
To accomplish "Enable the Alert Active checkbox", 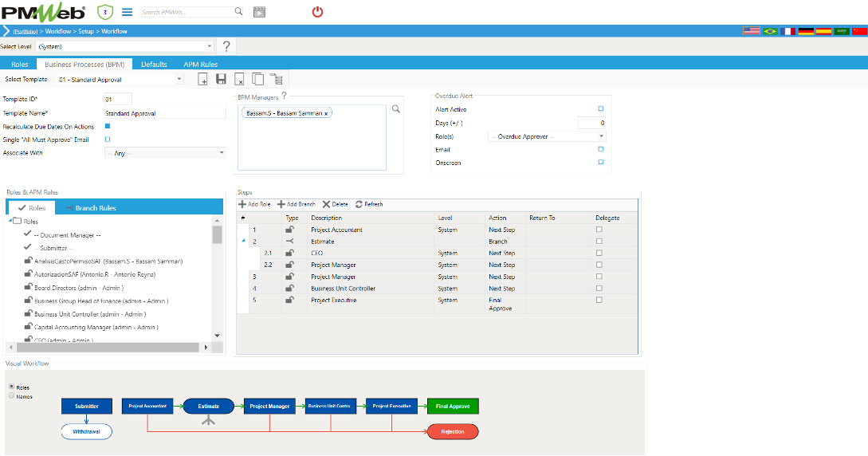I will click(601, 109).
